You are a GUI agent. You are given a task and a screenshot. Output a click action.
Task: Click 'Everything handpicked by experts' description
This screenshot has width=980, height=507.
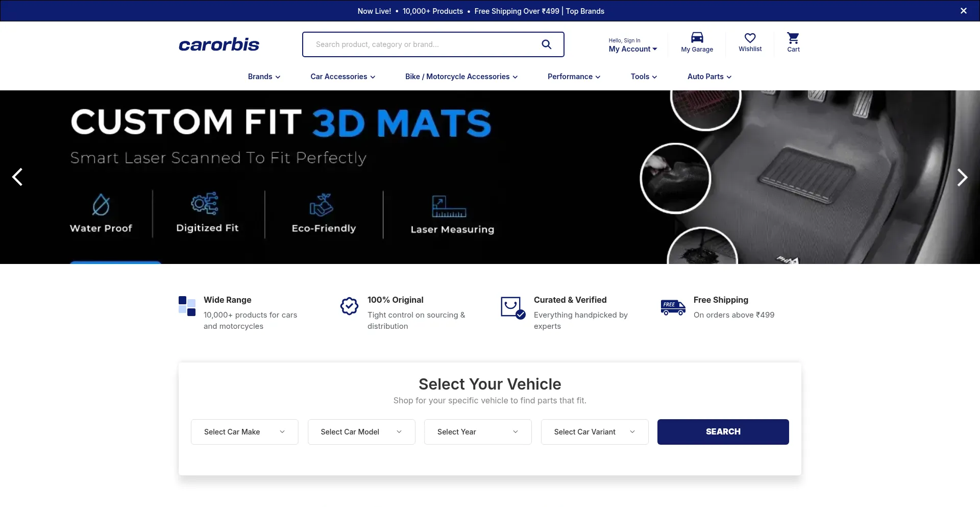[581, 321]
